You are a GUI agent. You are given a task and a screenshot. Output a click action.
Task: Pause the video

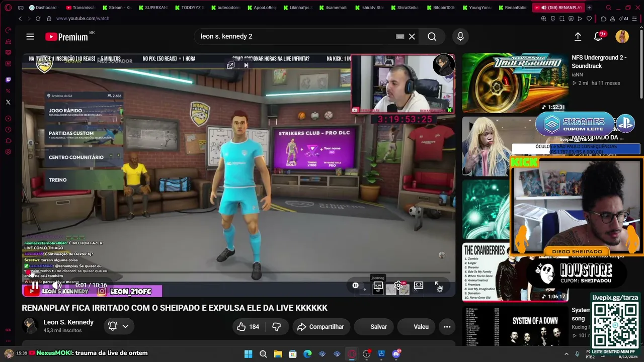coord(34,286)
